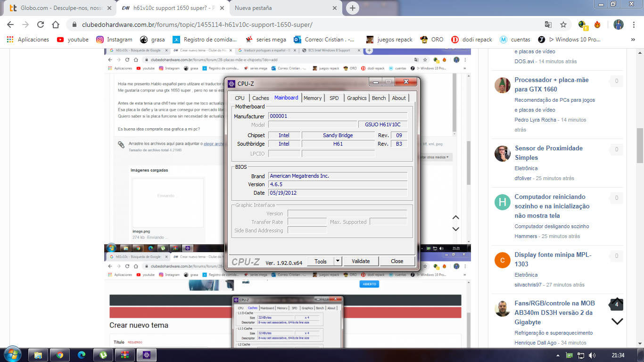This screenshot has height=362, width=644.
Task: Select the Bench tab in CPU-Z image
Action: click(x=379, y=98)
